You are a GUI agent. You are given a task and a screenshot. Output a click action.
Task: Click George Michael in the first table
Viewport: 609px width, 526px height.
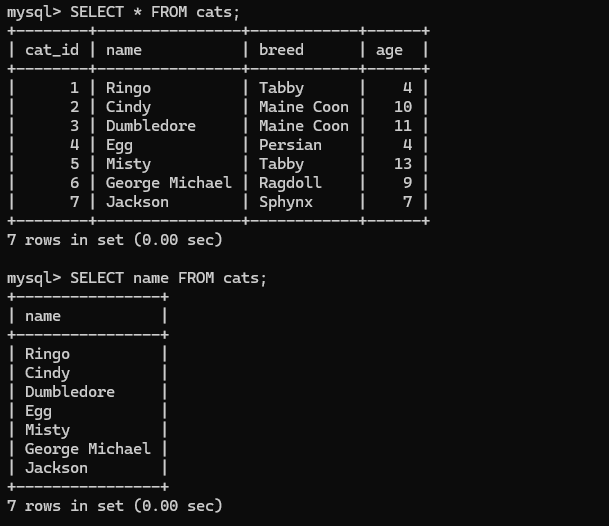[x=169, y=183]
